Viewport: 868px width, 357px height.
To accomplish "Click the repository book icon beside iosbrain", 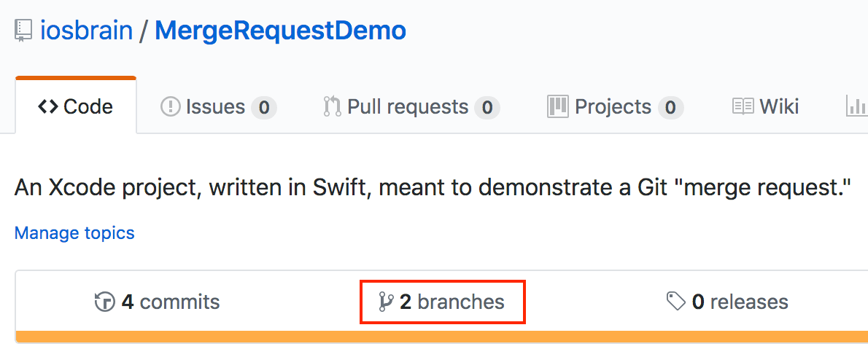I will pyautogui.click(x=24, y=31).
